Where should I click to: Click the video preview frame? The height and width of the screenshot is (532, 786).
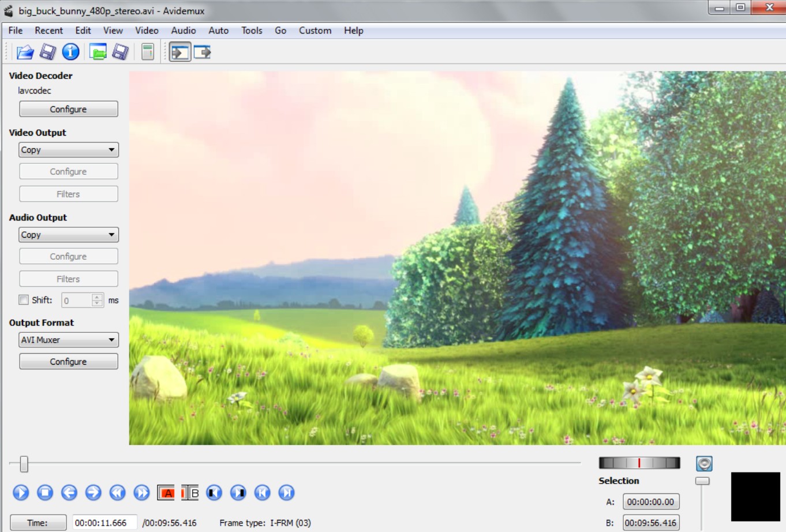[457, 258]
